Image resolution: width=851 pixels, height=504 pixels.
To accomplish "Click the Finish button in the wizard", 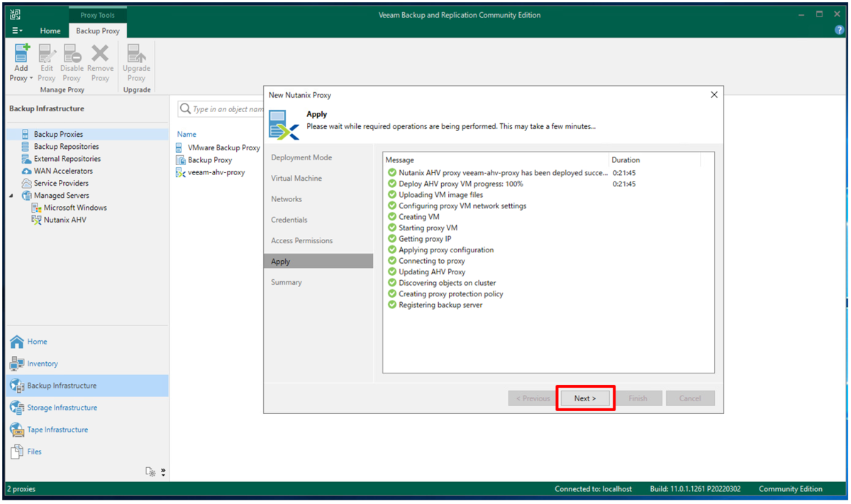I will 638,398.
